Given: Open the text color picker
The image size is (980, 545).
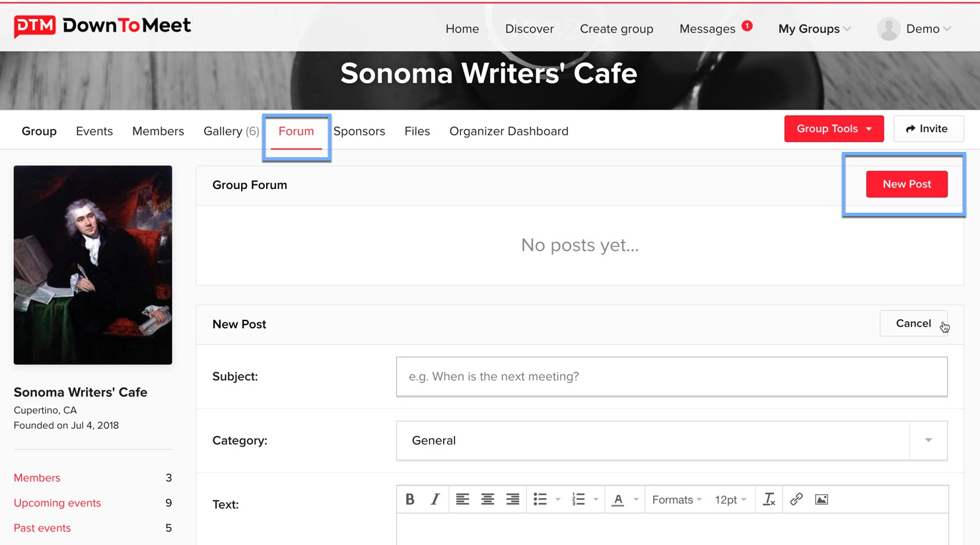Looking at the screenshot, I should click(636, 499).
